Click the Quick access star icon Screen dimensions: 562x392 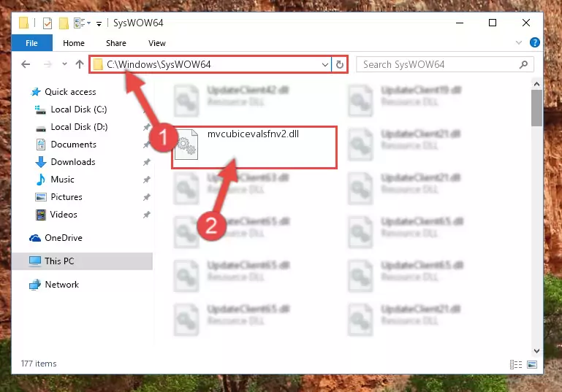[x=36, y=92]
